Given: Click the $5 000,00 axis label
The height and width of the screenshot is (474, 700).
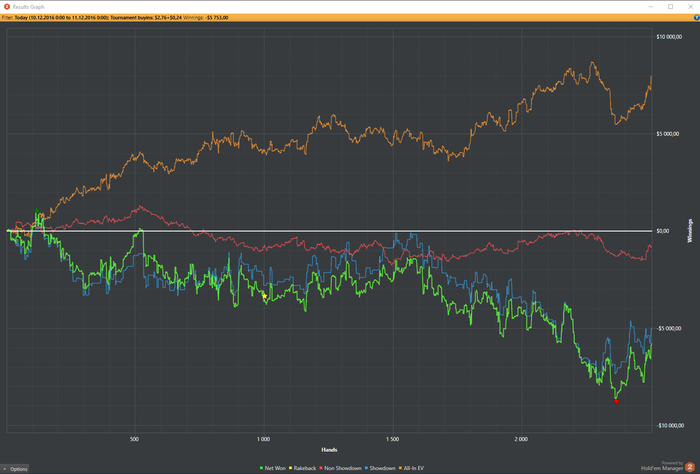Looking at the screenshot, I should click(x=667, y=134).
